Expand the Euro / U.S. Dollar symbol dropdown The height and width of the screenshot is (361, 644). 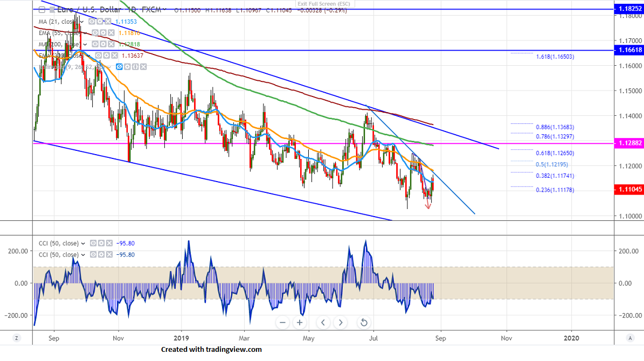point(165,10)
